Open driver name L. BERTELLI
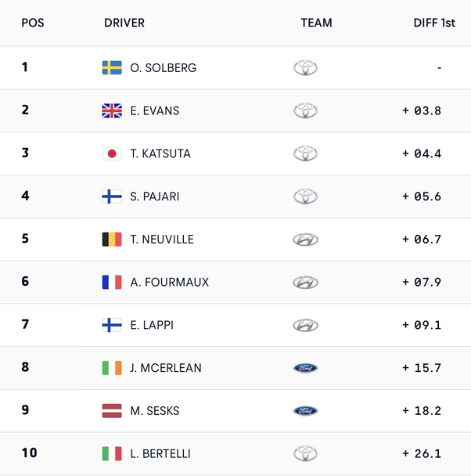The height and width of the screenshot is (476, 471). click(160, 453)
